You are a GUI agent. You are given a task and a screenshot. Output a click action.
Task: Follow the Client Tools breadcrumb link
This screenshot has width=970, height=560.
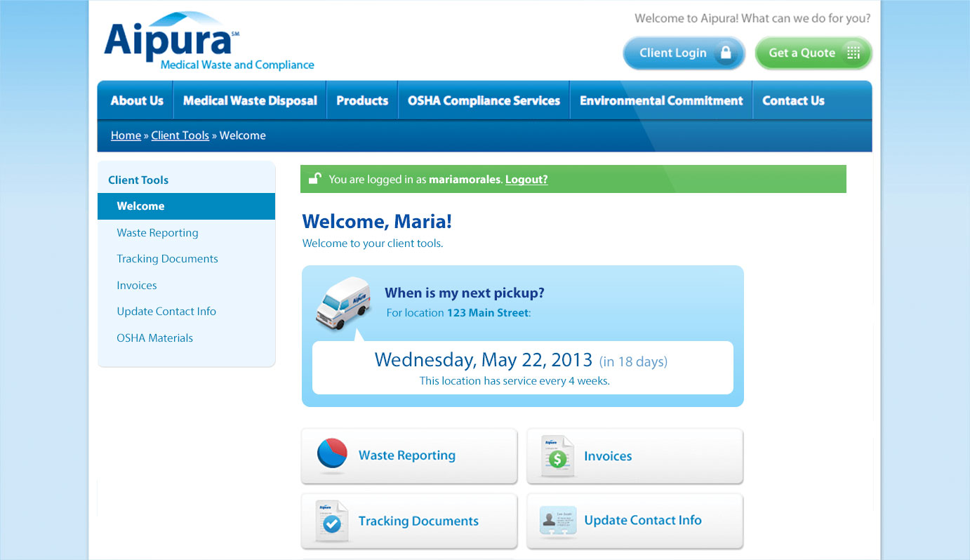[x=180, y=135]
